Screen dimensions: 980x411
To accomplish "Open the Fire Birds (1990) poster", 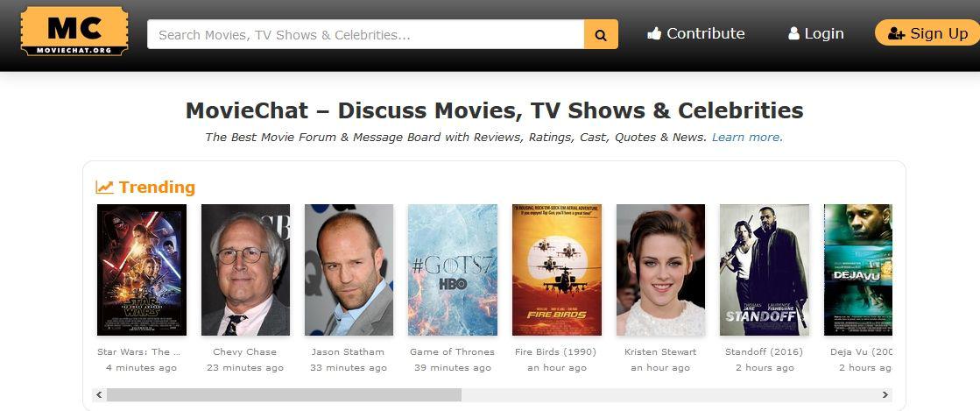I will click(556, 270).
